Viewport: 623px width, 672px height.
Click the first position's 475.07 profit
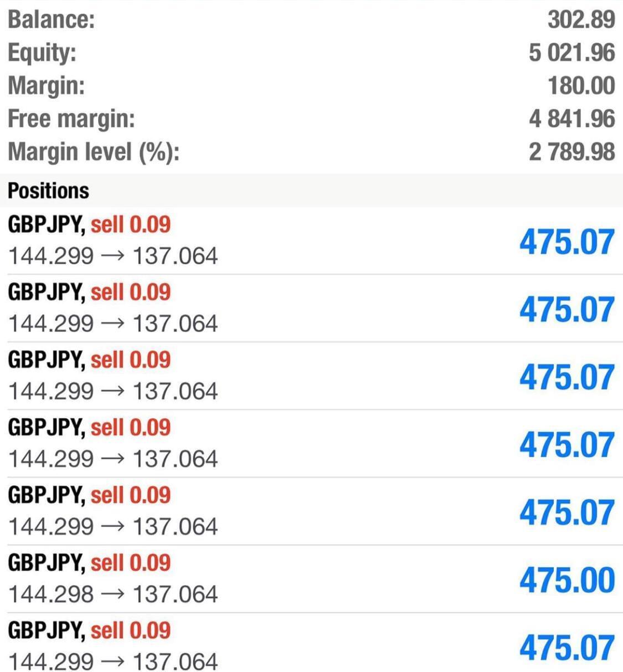(x=567, y=242)
